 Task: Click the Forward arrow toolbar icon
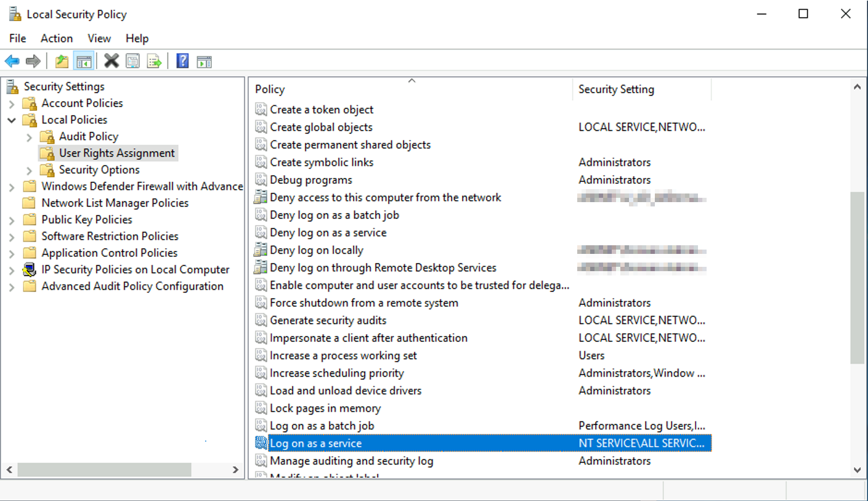[33, 61]
